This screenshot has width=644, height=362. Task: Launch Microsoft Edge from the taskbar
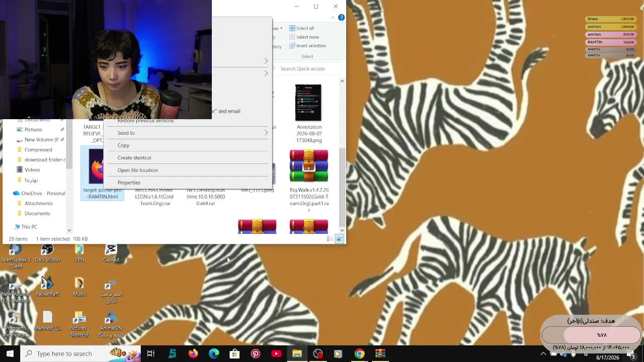[214, 353]
